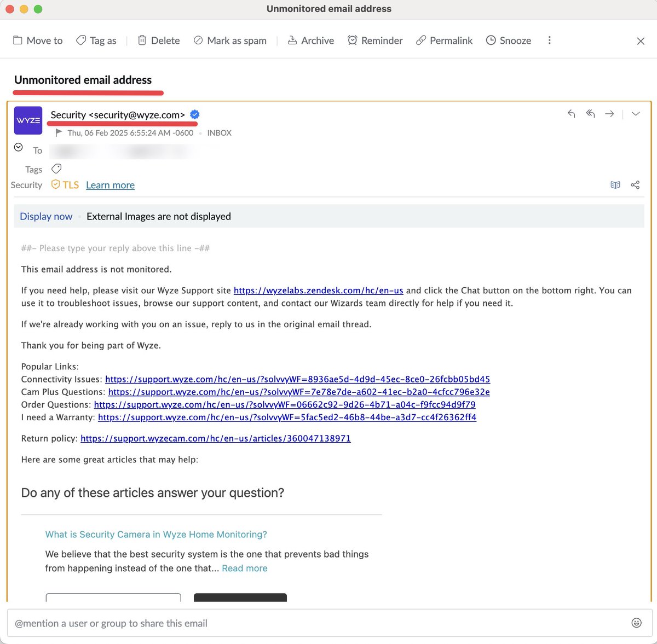Open the Order Questions link
Viewport: 657px width, 644px height.
285,404
